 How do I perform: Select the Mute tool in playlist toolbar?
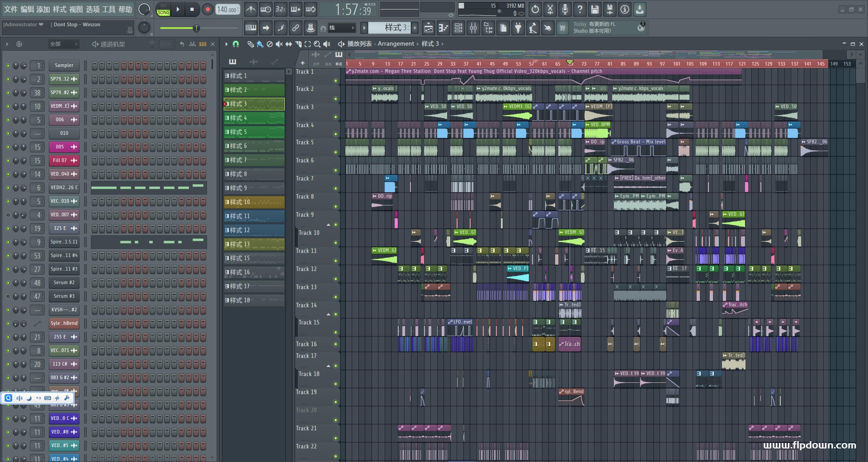(x=279, y=44)
